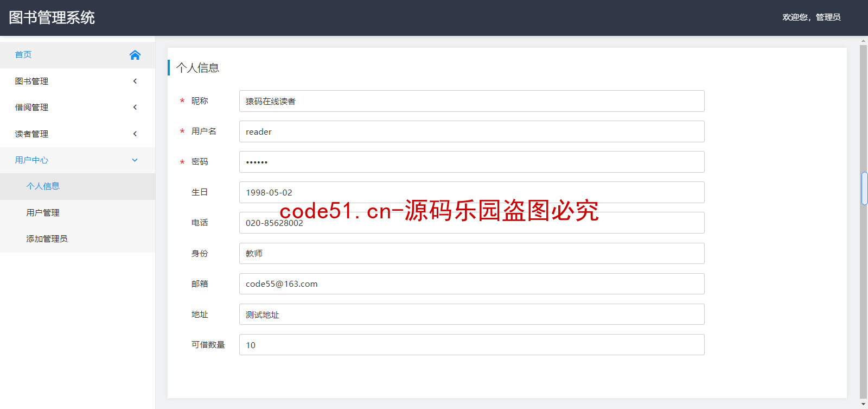
Task: Click the 地址 field showing 测试地址
Action: pos(471,314)
